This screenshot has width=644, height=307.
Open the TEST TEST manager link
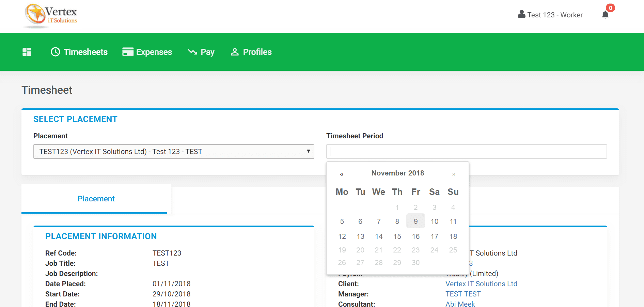[463, 294]
